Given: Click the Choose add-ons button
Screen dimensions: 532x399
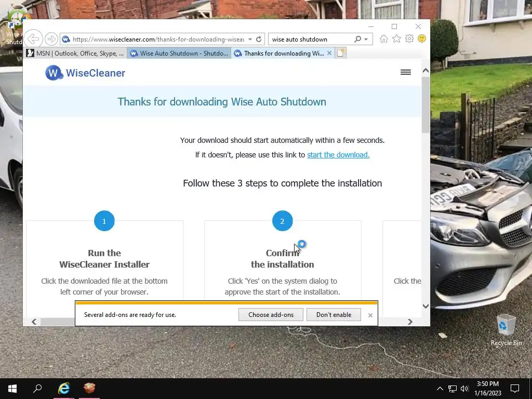Looking at the screenshot, I should [271, 314].
